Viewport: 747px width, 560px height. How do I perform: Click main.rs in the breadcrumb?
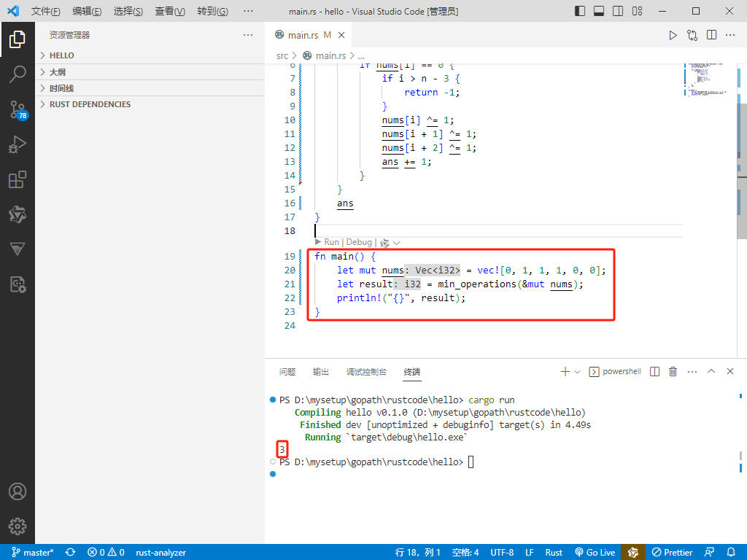tap(330, 55)
